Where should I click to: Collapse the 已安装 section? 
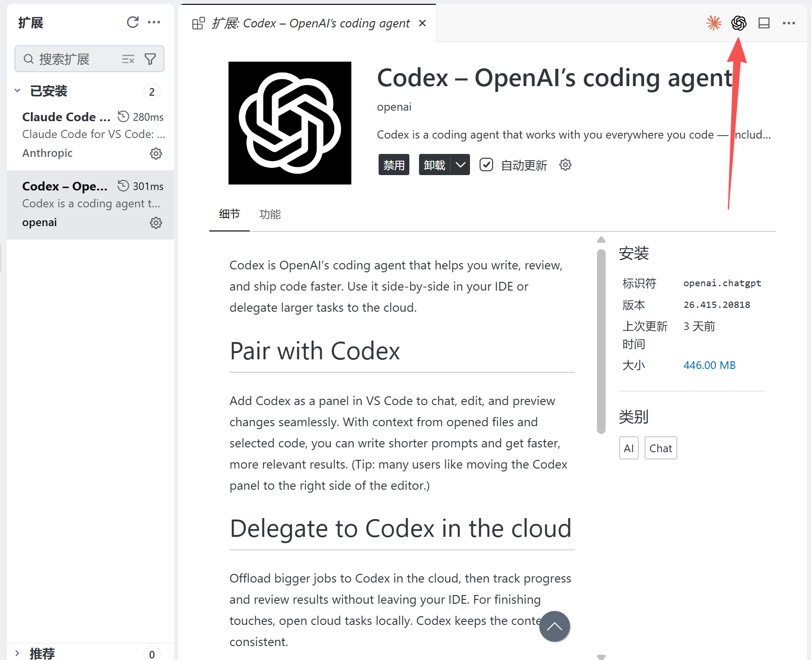click(17, 90)
